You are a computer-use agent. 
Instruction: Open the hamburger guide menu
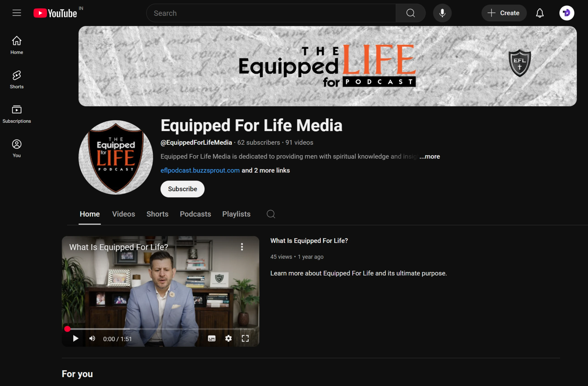[17, 13]
